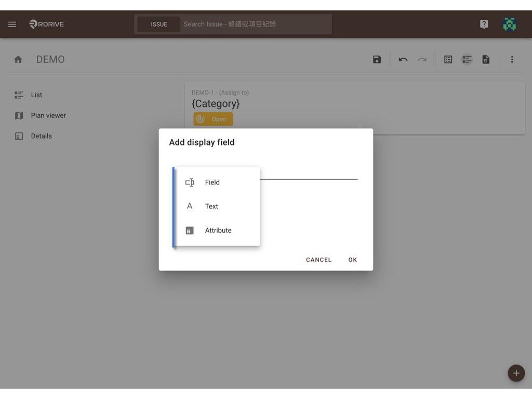532x399 pixels.
Task: Click the dialog's underlined value input
Action: pos(309,173)
